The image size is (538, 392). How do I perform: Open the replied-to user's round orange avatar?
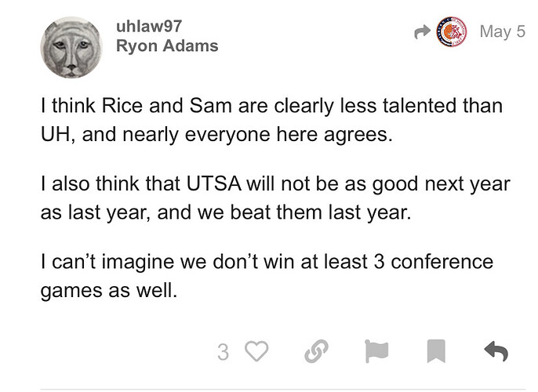coord(452,31)
